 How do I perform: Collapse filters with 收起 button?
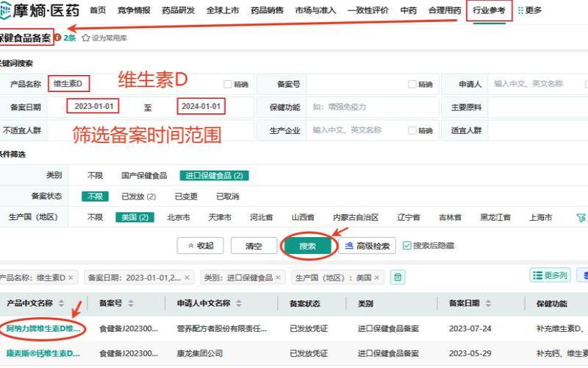click(x=200, y=246)
